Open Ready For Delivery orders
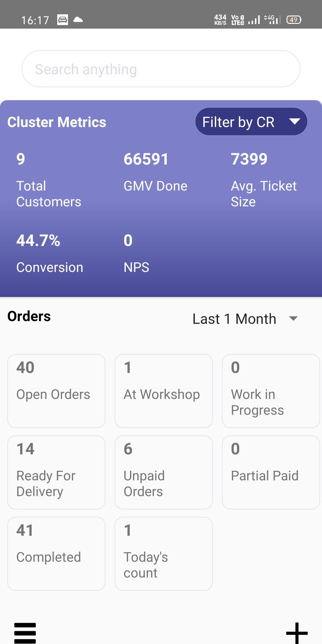This screenshot has width=322, height=644. tap(56, 472)
